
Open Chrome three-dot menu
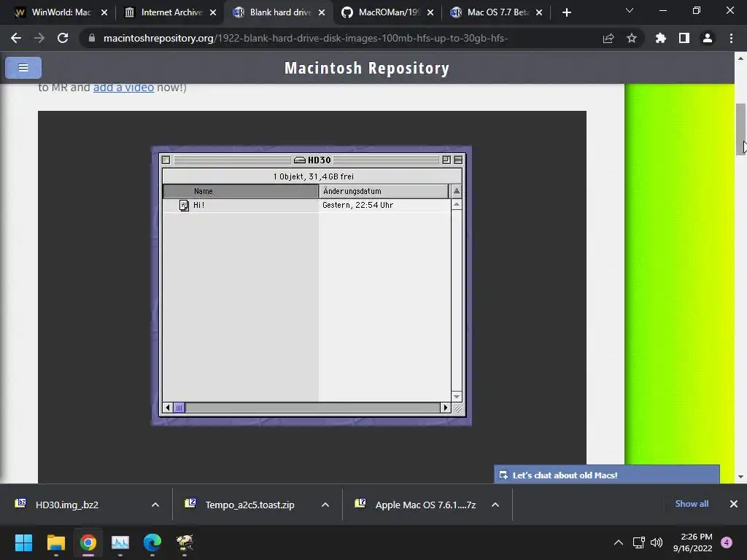[x=731, y=38]
